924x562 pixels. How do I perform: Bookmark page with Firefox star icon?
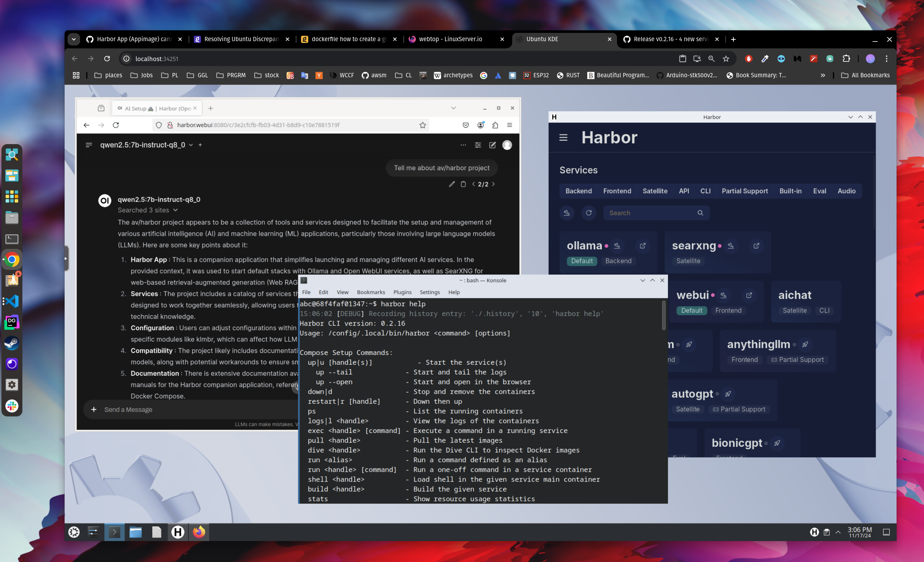[423, 125]
